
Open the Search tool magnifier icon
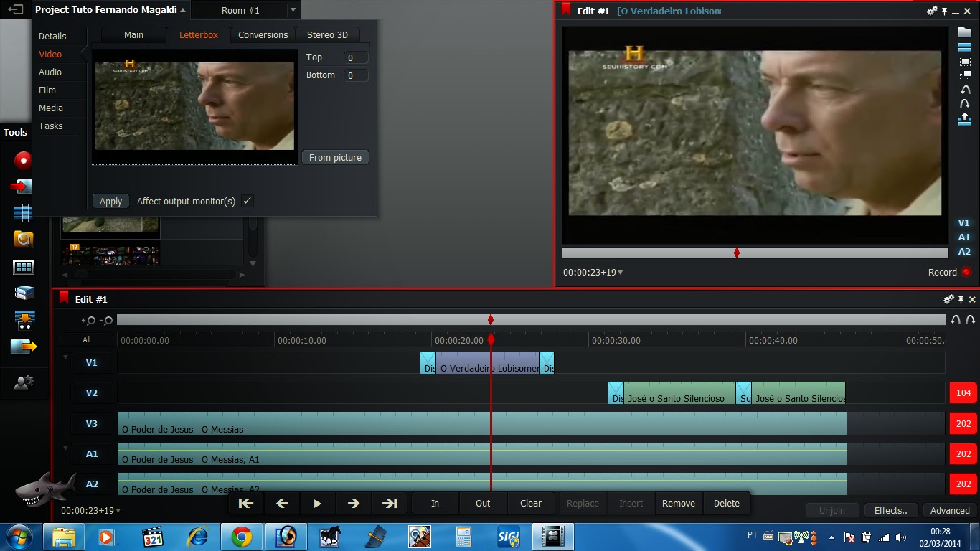(x=24, y=240)
